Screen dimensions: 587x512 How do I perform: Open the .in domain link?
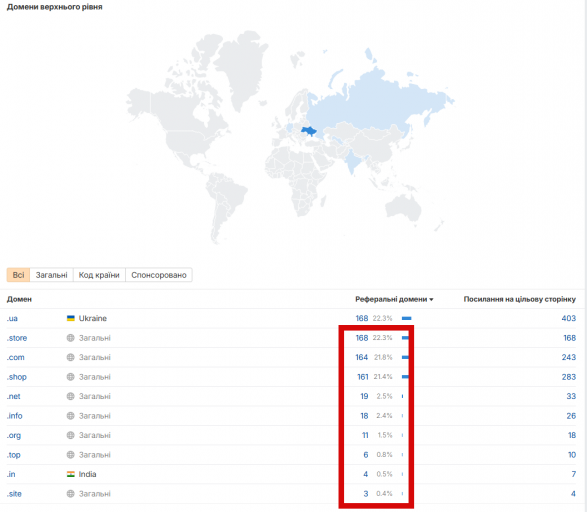coord(11,474)
